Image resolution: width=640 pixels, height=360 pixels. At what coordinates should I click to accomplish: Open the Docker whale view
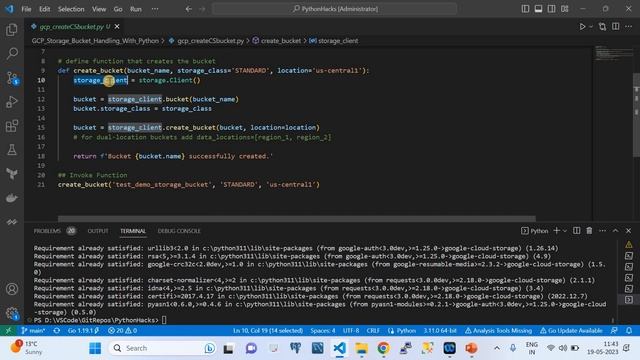12,198
